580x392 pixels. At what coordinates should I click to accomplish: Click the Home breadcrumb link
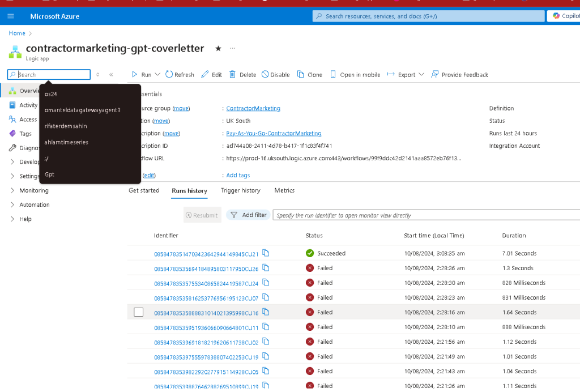point(17,33)
